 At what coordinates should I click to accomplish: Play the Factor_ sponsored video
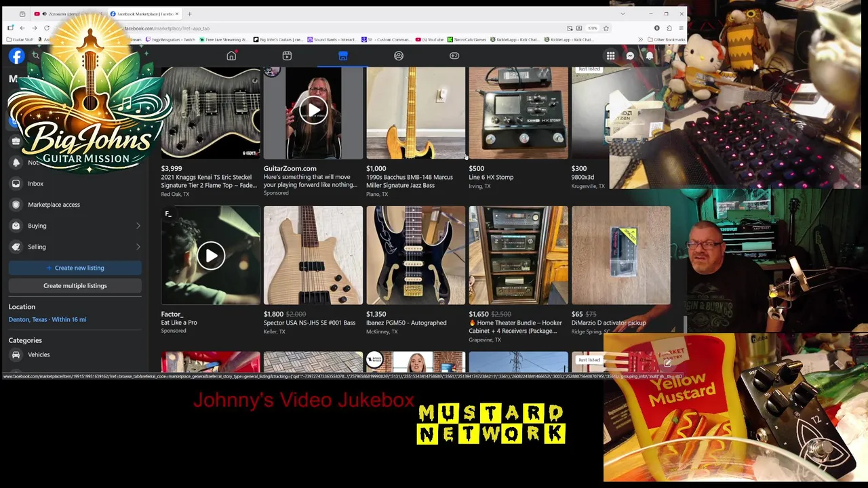(x=211, y=256)
